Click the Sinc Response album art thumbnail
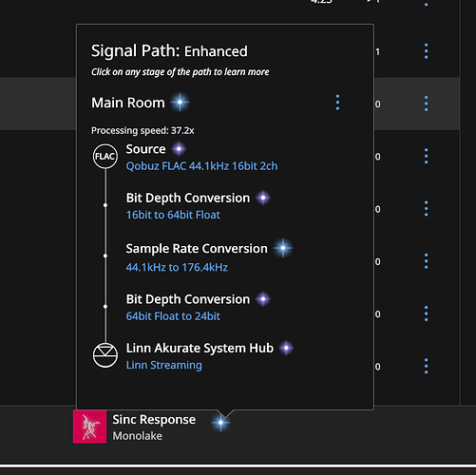 click(89, 427)
